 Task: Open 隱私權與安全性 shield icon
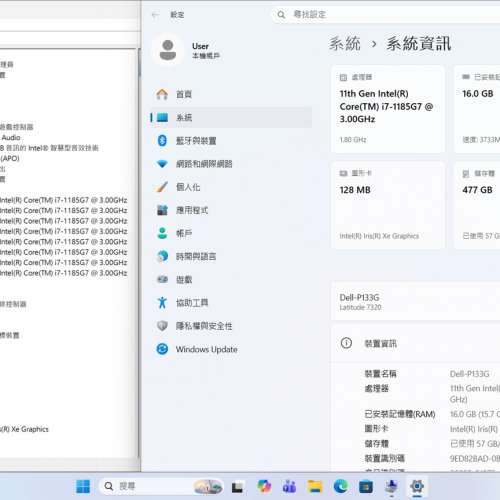point(162,326)
